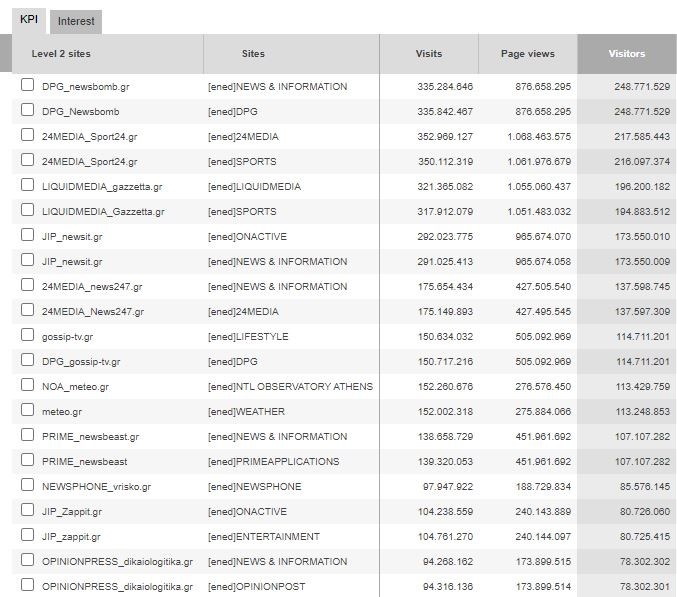Image resolution: width=677 pixels, height=597 pixels.
Task: Sort by the Visits column header
Action: 428,54
